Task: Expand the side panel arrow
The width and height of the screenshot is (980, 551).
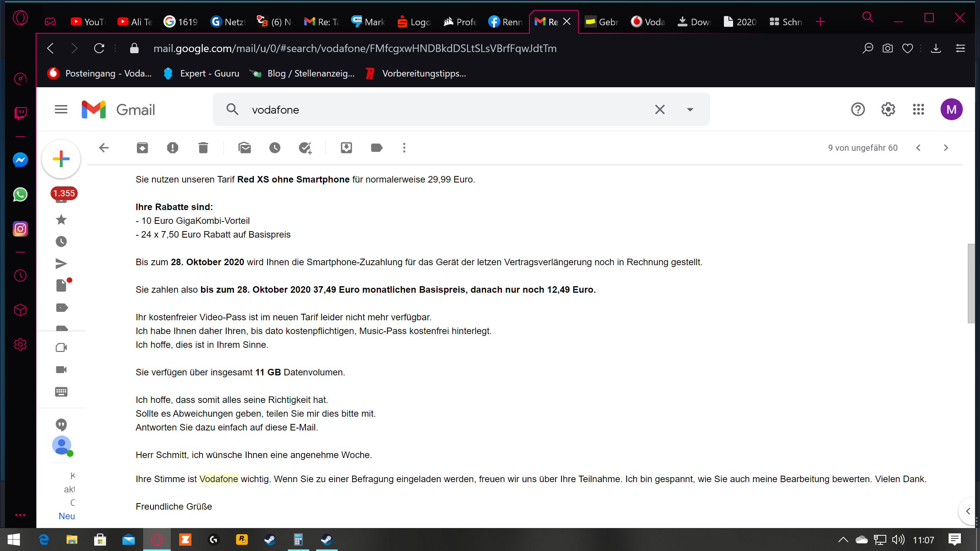Action: (968, 511)
